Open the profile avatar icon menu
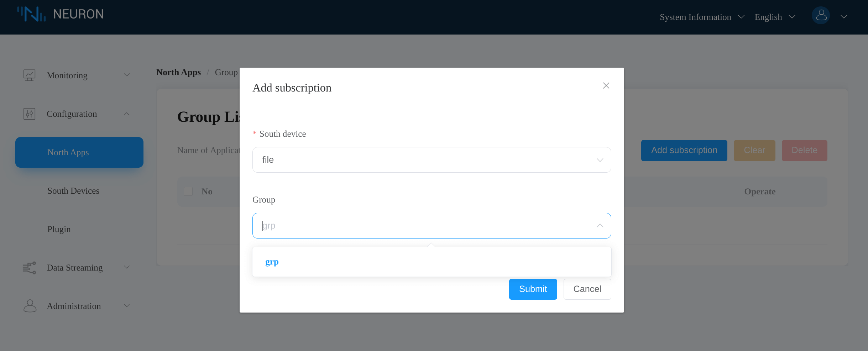 (821, 16)
